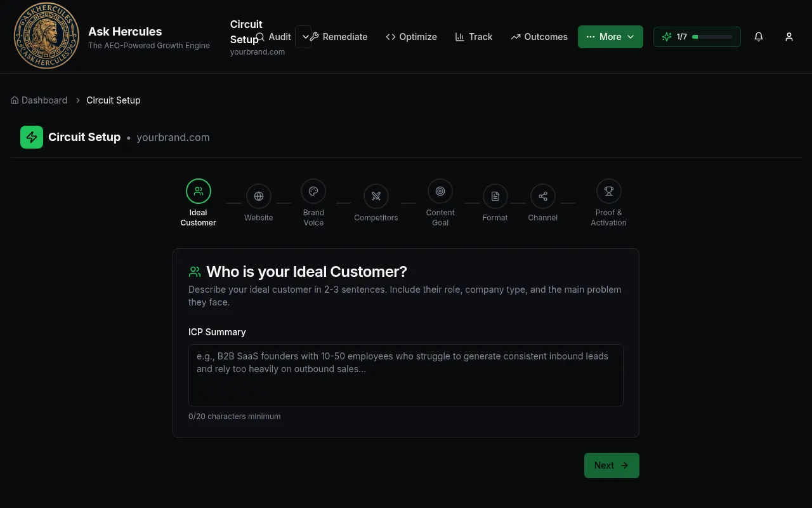The image size is (812, 508).
Task: Click the Circuit Setup breadcrumb text
Action: point(114,100)
